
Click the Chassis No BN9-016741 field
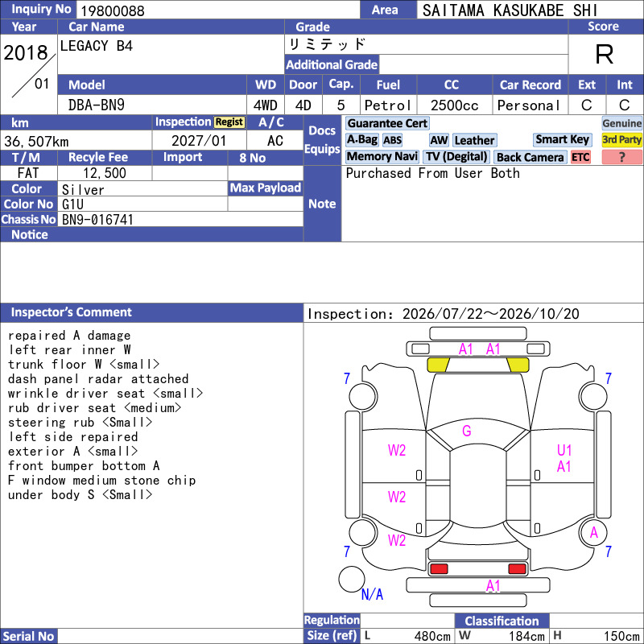[x=180, y=219]
